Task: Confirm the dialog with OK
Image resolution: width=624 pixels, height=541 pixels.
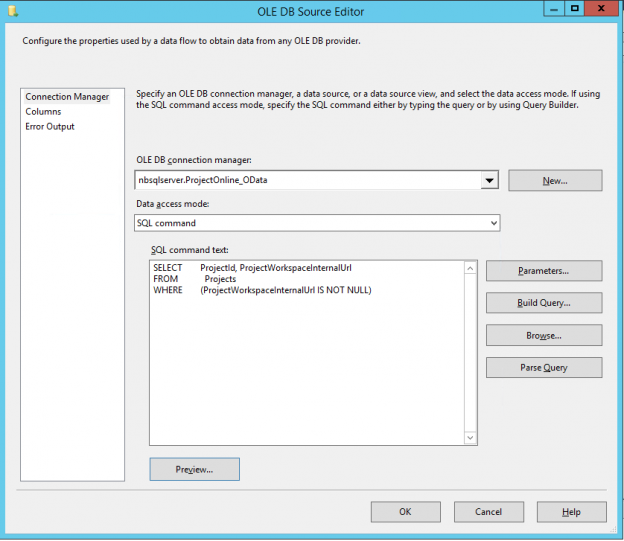Action: click(x=405, y=512)
